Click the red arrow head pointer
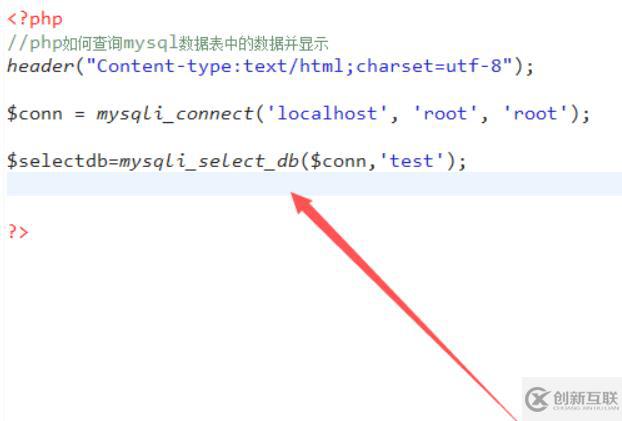The width and height of the screenshot is (622, 421). 303,202
